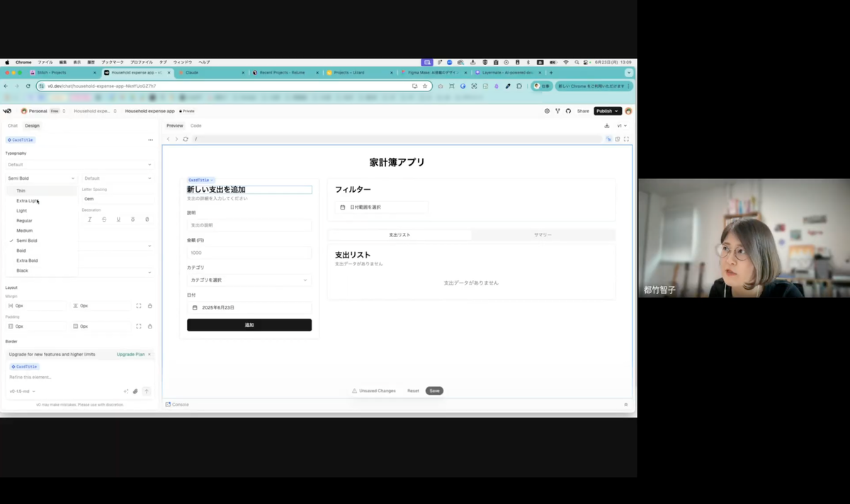Click the attachment paperclip icon
Screen dimensions: 850x504
pyautogui.click(x=135, y=391)
